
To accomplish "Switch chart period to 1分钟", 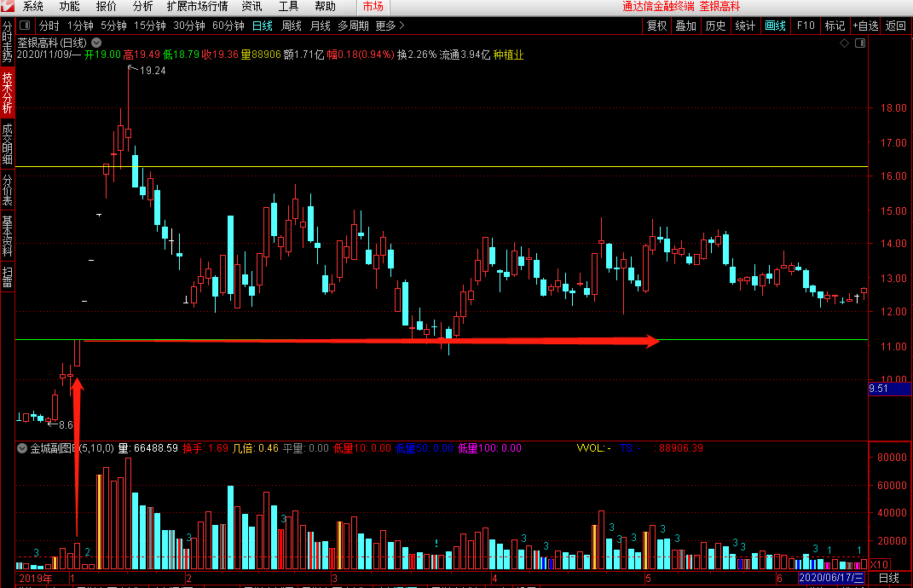I will [80, 26].
